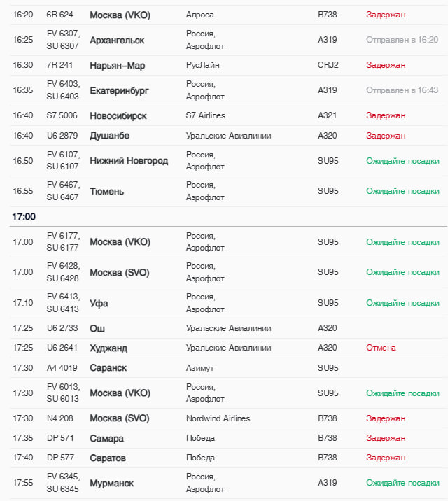This screenshot has height=501, width=448.
Task: Open the Мурманск flight details
Action: coord(111,484)
